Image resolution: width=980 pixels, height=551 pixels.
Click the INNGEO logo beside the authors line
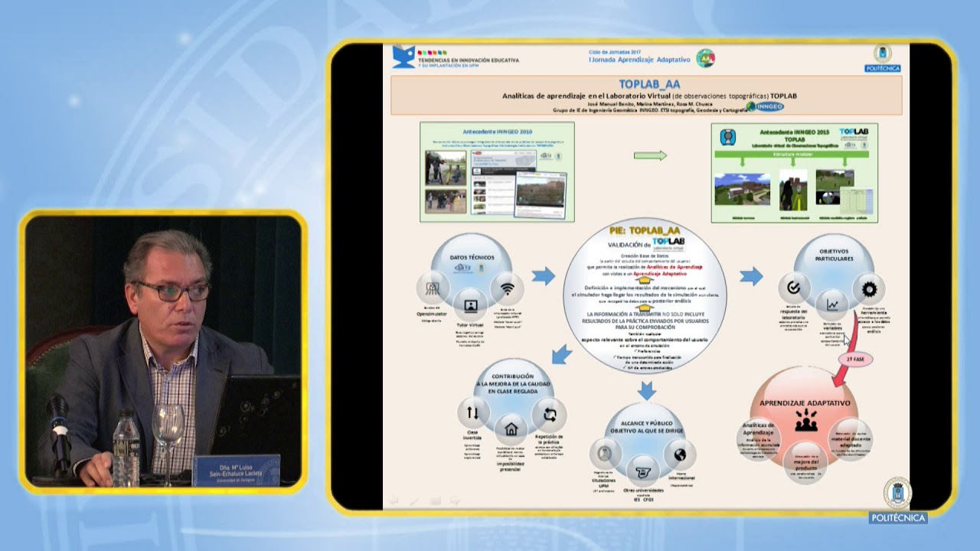click(x=766, y=107)
